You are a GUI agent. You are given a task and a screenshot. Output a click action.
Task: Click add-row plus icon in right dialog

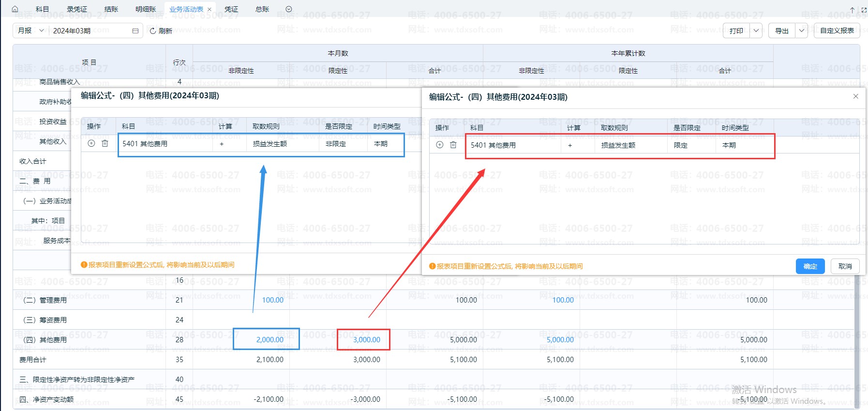click(x=439, y=145)
